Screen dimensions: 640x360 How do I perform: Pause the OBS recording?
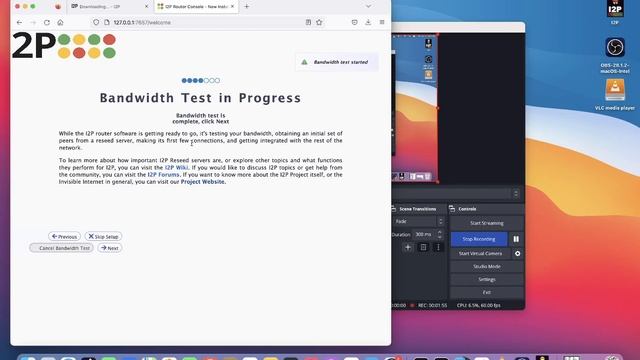(516, 239)
